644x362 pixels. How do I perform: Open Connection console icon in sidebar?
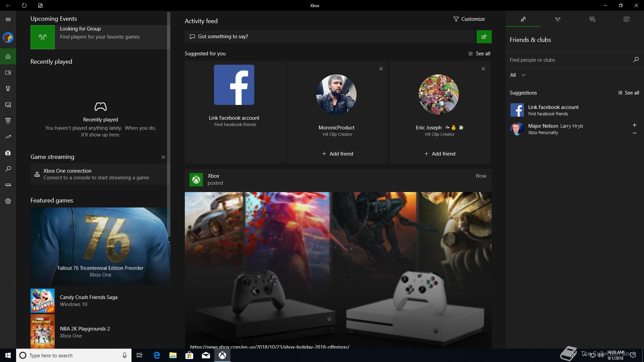[x=8, y=185]
